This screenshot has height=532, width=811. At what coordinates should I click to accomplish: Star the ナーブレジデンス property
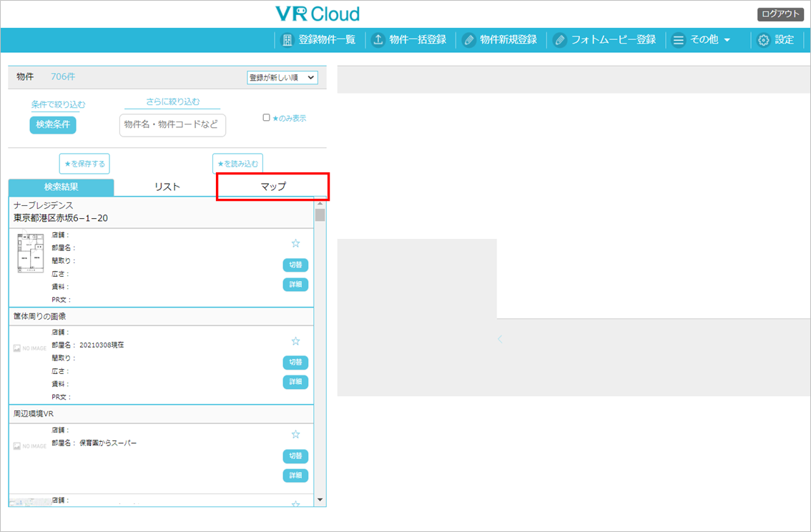point(295,243)
